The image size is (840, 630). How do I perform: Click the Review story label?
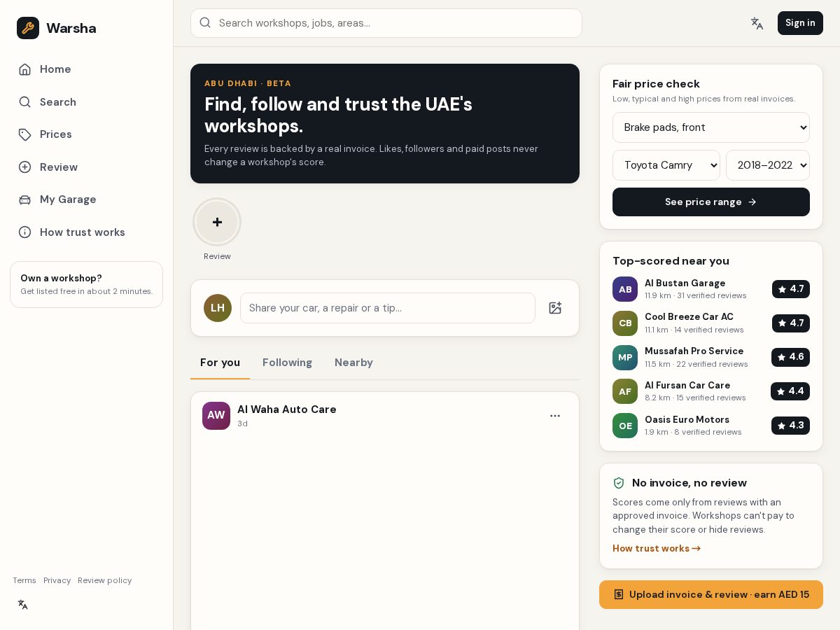coord(217,256)
